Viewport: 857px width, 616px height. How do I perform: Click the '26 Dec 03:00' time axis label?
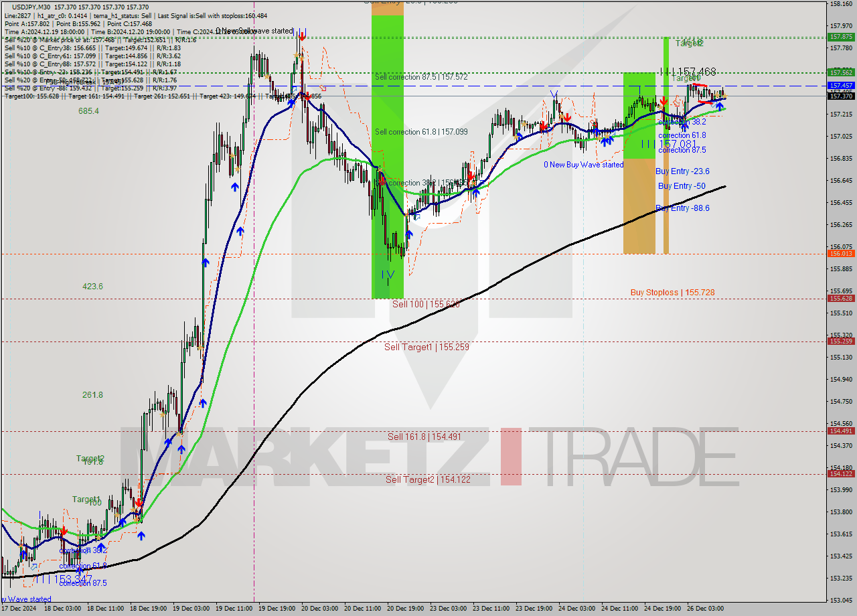706,609
